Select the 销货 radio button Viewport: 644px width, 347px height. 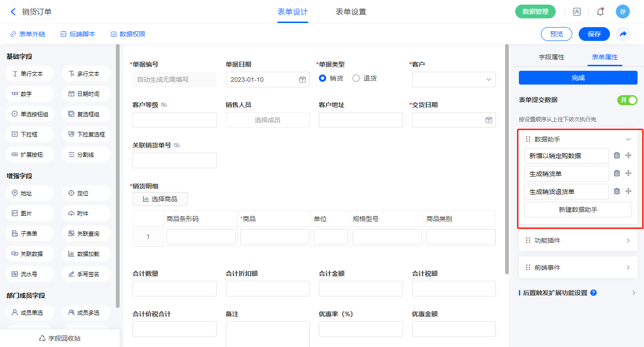point(322,78)
